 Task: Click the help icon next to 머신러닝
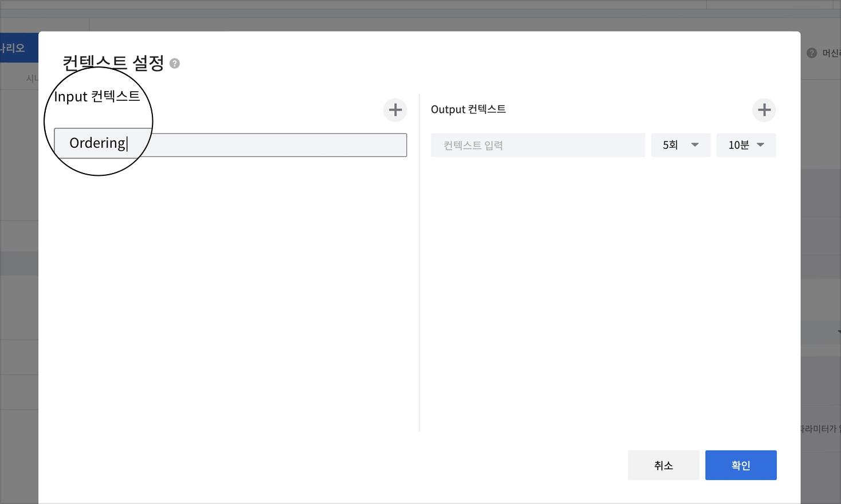coord(812,53)
